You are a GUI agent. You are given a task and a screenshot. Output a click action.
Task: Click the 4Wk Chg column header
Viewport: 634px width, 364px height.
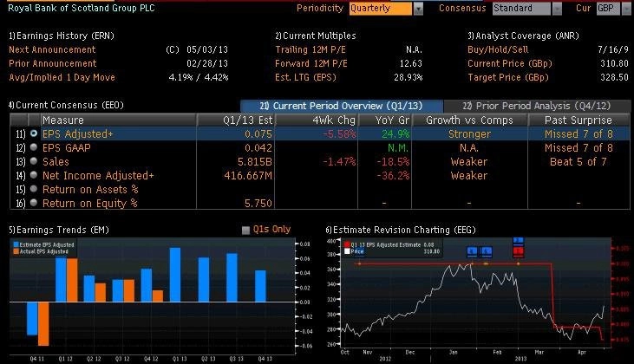(317, 120)
